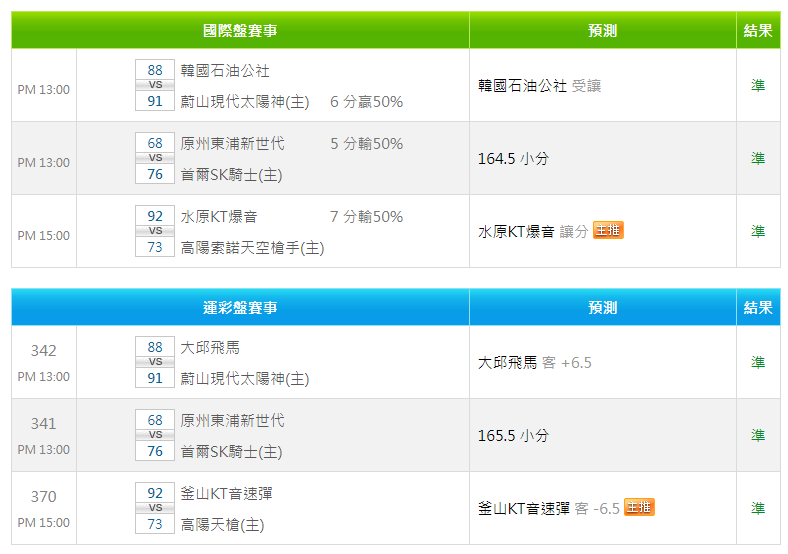Click game number 370
788x554 pixels.
click(x=43, y=497)
